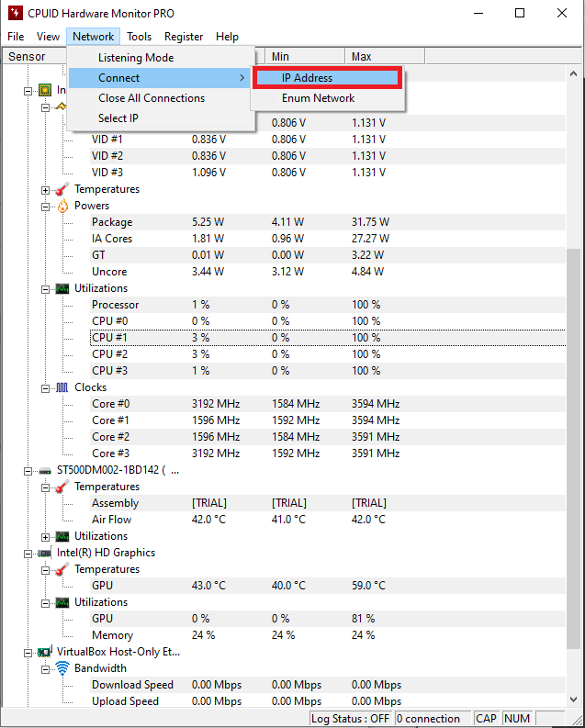585x728 pixels.
Task: Click the Intel CPU chip icon
Action: pyautogui.click(x=45, y=90)
